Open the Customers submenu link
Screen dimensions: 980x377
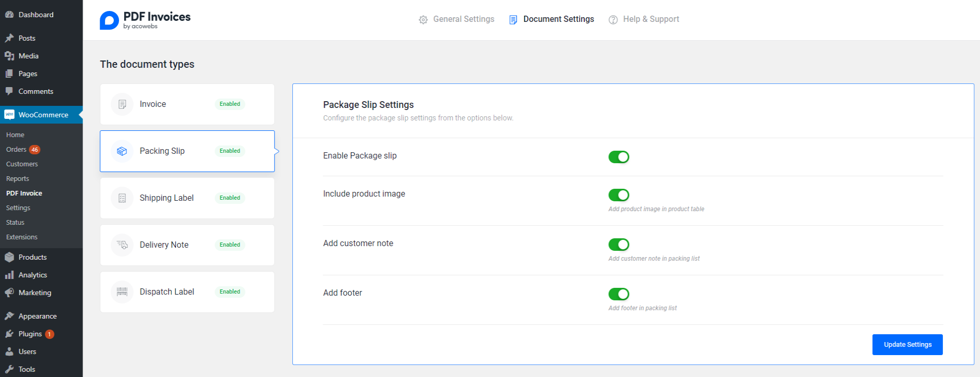click(x=22, y=164)
